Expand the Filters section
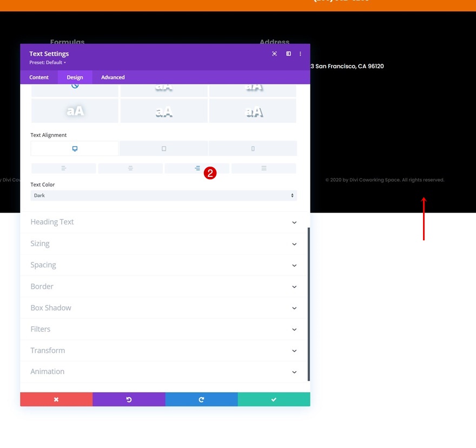 pyautogui.click(x=163, y=329)
